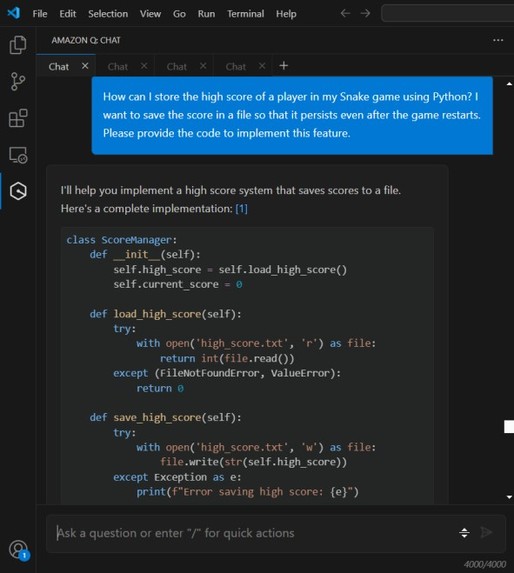Close the fourth Chat tab
The width and height of the screenshot is (514, 573).
coord(262,66)
